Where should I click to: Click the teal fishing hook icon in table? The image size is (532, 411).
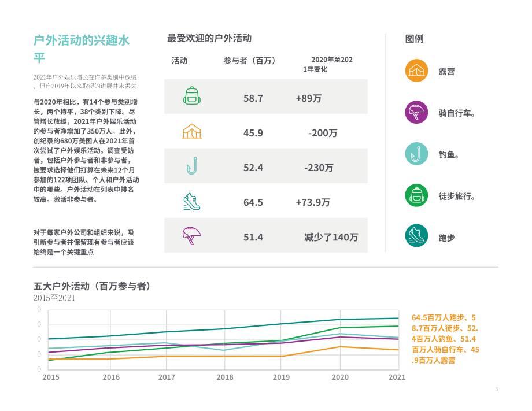[x=192, y=166]
